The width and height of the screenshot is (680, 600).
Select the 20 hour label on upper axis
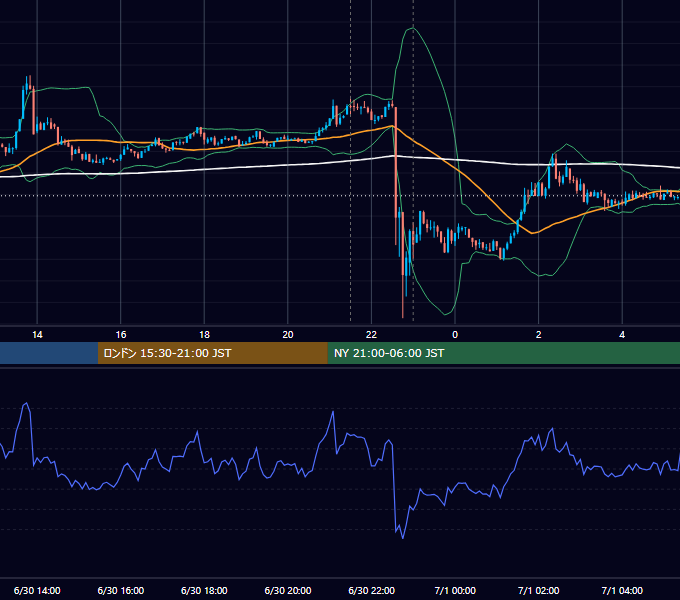tap(288, 335)
